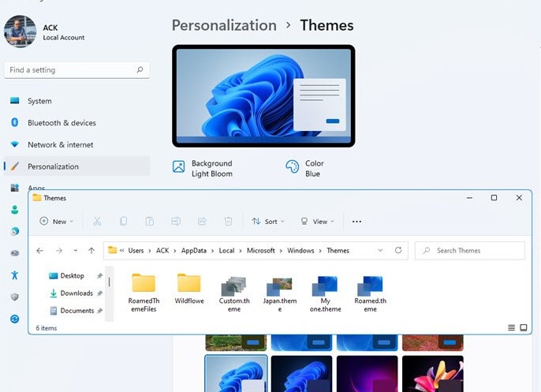Expand the recent locations dropdown arrow
The height and width of the screenshot is (392, 541).
(x=75, y=251)
